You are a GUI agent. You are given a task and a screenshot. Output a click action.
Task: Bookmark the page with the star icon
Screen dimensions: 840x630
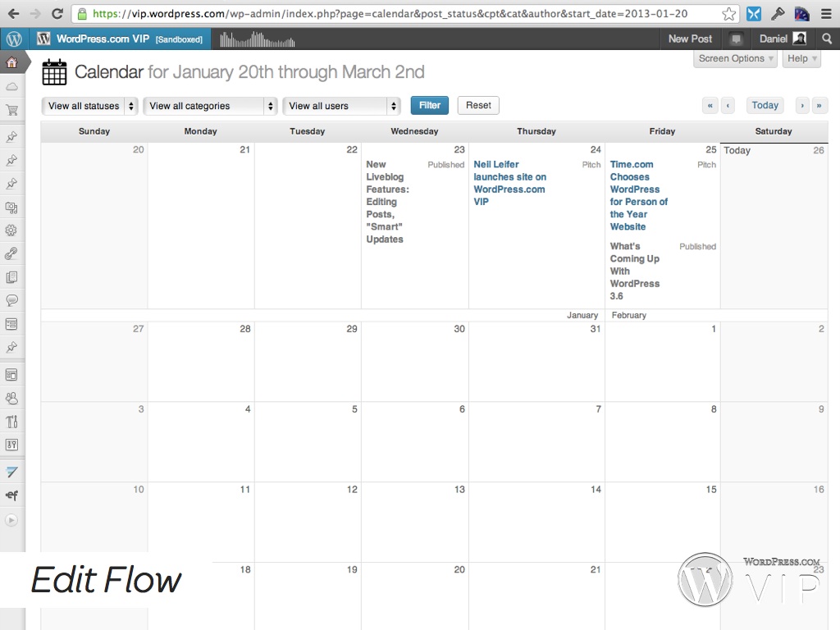[x=728, y=14]
